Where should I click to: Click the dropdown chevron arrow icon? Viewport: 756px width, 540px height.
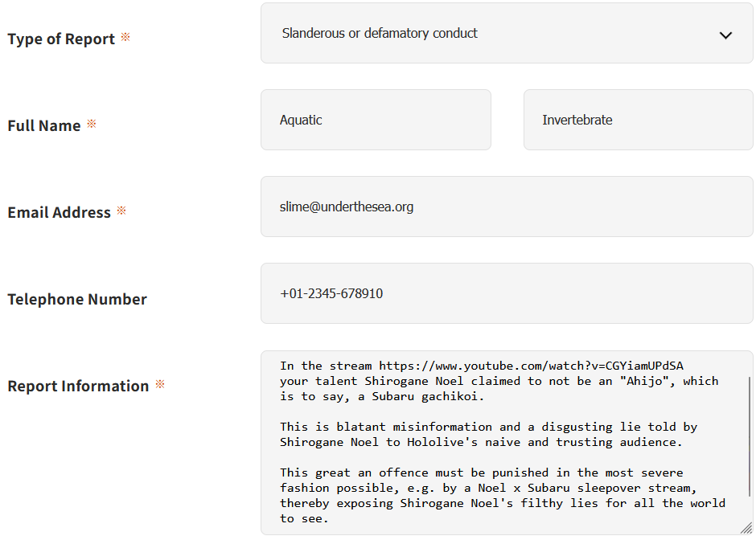click(725, 35)
